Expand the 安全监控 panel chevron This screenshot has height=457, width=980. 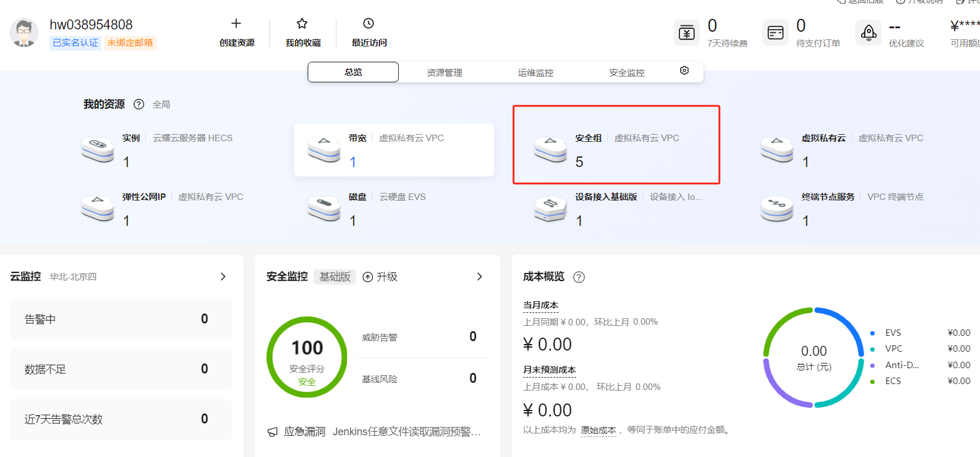pyautogui.click(x=479, y=276)
